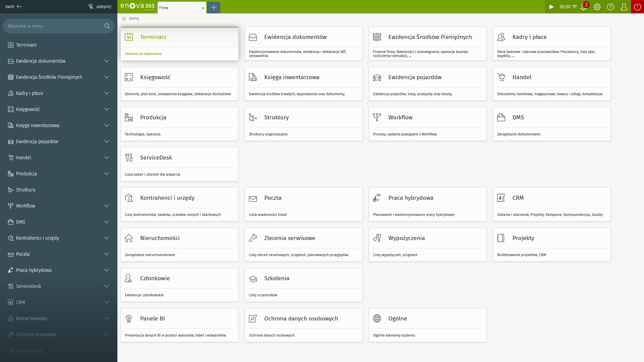Open the timer dropdown arrow
This screenshot has height=362, width=644.
574,7
